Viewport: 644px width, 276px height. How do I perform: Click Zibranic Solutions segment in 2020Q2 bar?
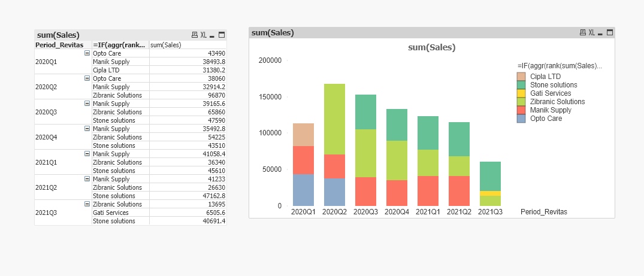(x=335, y=119)
